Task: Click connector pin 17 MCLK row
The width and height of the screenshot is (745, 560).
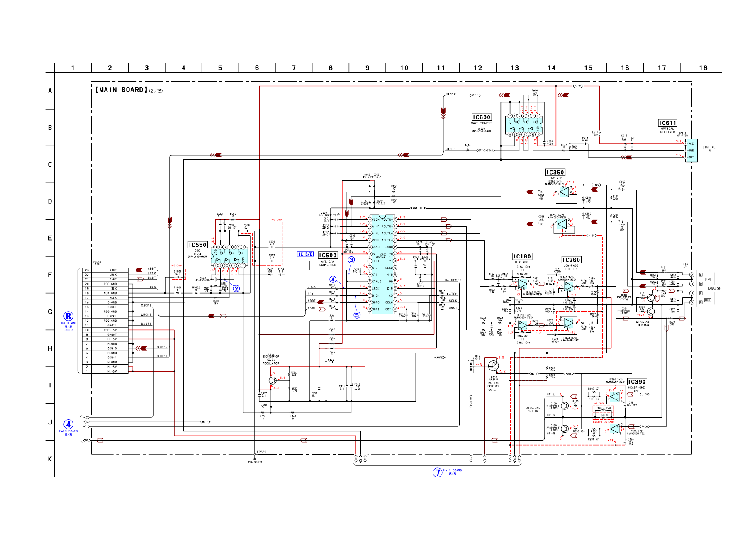Action: [105, 298]
